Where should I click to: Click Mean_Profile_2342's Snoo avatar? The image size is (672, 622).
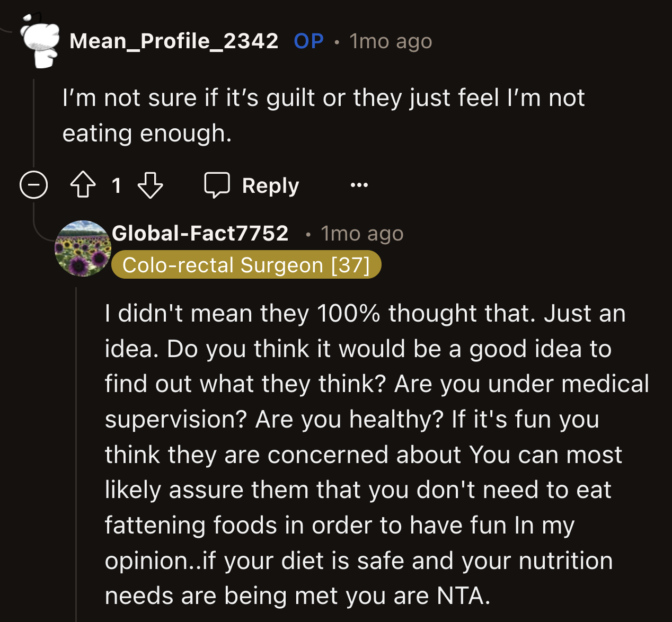[x=41, y=41]
